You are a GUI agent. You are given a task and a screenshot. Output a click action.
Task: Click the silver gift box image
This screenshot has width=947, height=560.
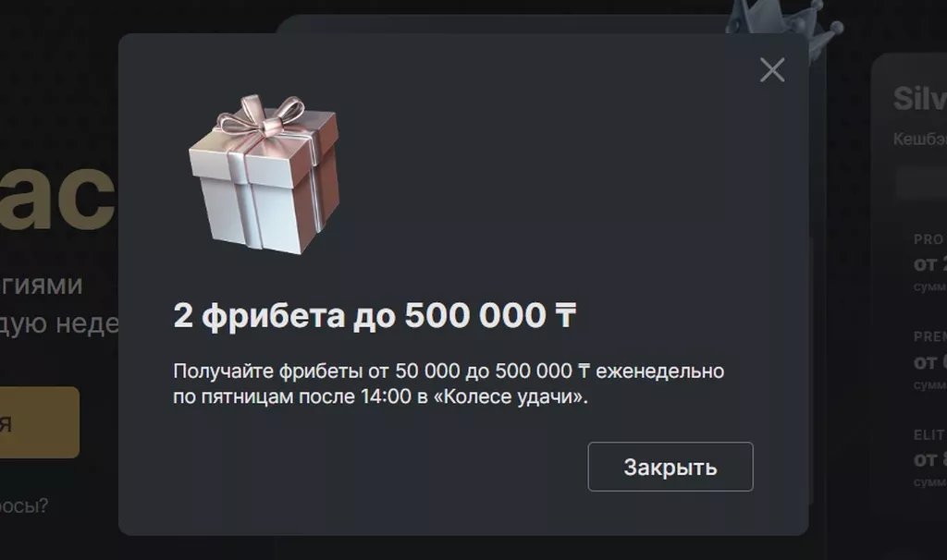[x=264, y=174]
